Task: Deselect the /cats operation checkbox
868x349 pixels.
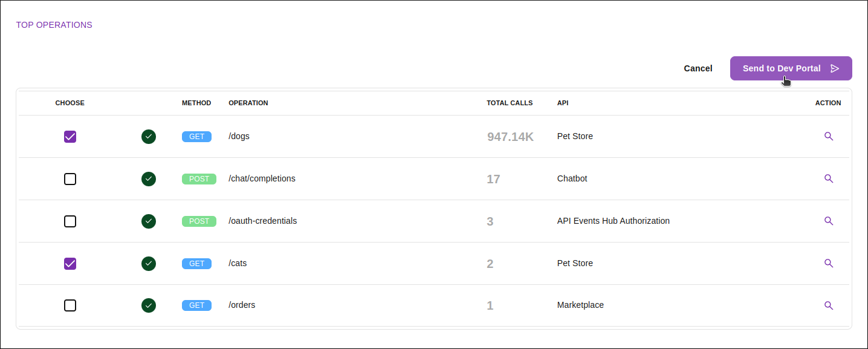Action: [x=70, y=264]
